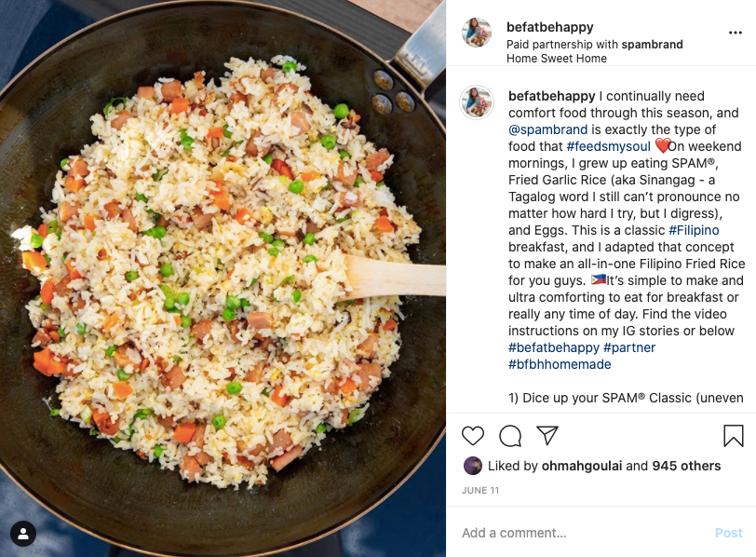The height and width of the screenshot is (557, 756).
Task: Visit spambrand paid partnership link
Action: 652,45
